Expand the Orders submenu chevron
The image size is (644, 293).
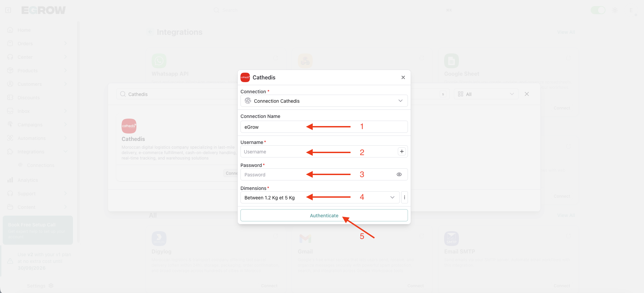pos(66,44)
